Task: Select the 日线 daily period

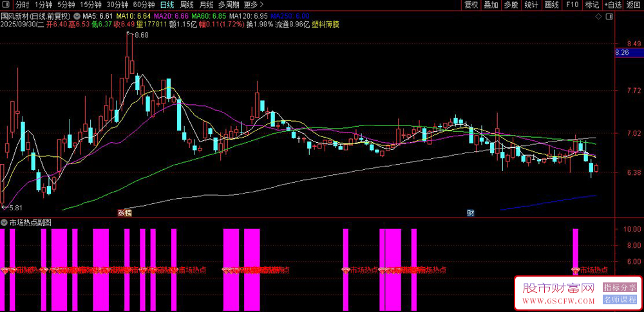Action: coord(167,5)
